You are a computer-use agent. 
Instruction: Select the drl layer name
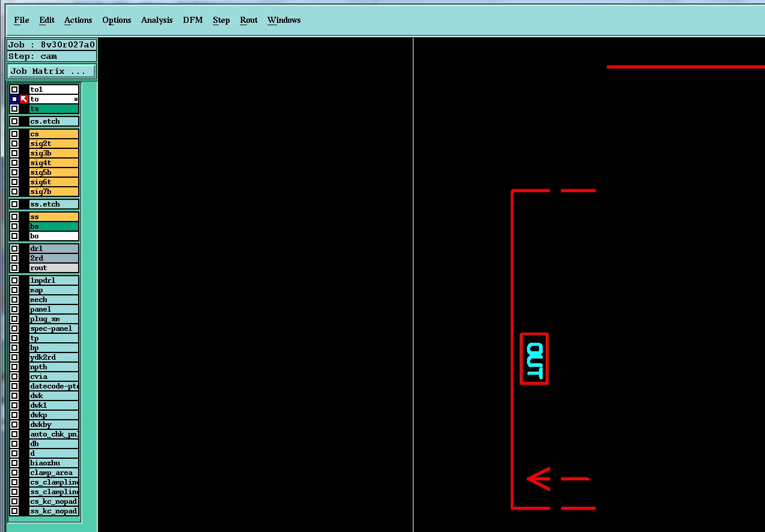pos(54,249)
